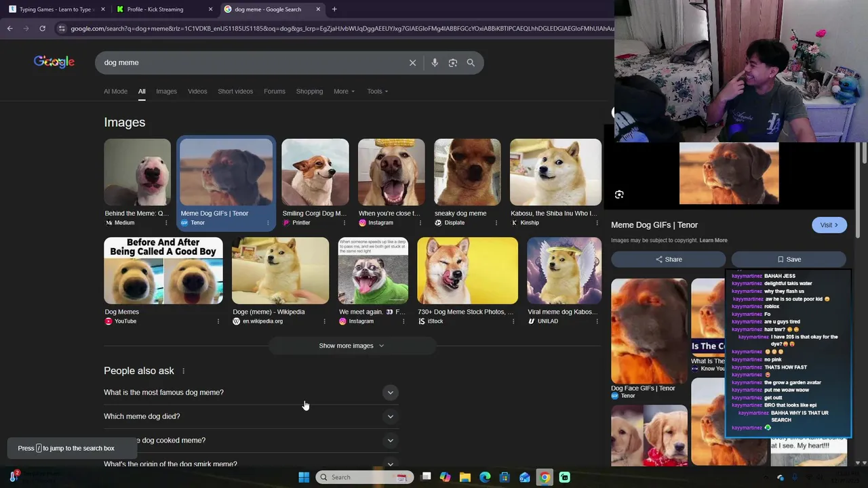Screen dimensions: 868x488
Task: Open Meme Dog GIFs Tenor title link
Action: click(654, 225)
